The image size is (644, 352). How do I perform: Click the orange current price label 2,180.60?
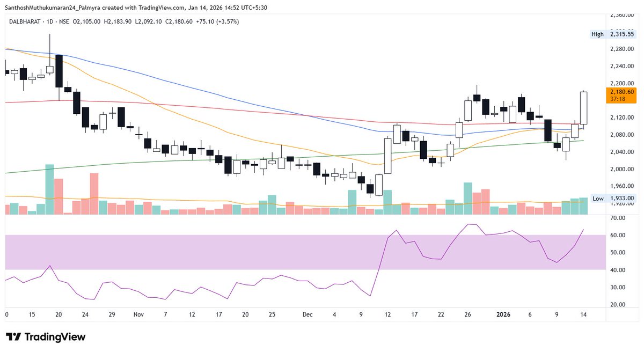click(623, 95)
